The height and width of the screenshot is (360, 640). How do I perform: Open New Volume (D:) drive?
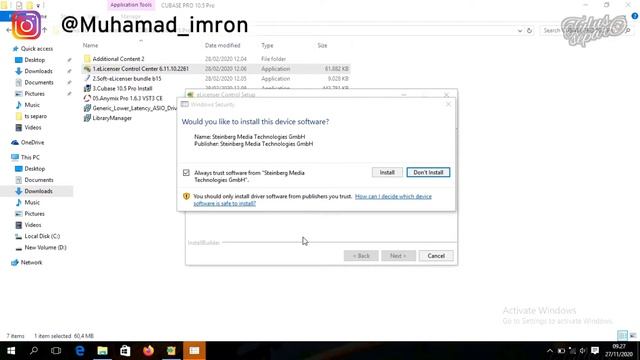[x=45, y=247]
